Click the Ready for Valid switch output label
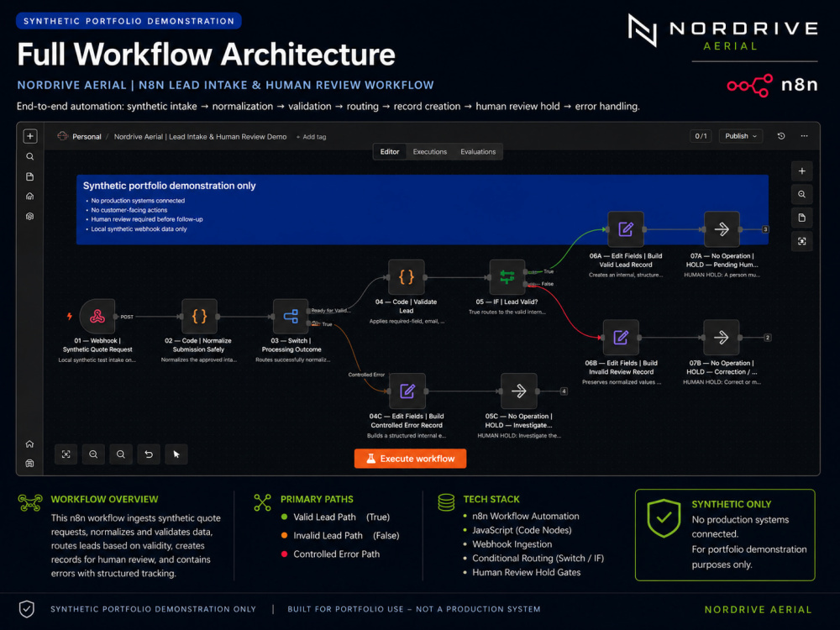The height and width of the screenshot is (630, 840). [x=330, y=310]
